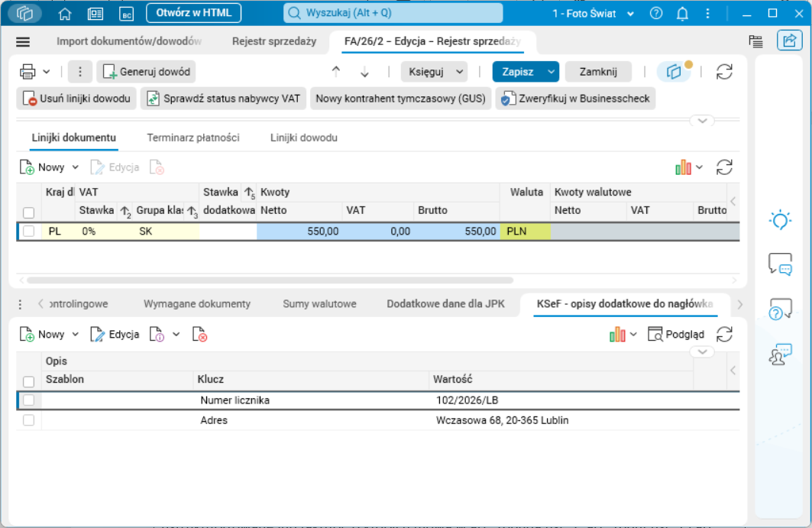This screenshot has width=812, height=528.
Task: Check the Adres row checkbox
Action: 29,420
